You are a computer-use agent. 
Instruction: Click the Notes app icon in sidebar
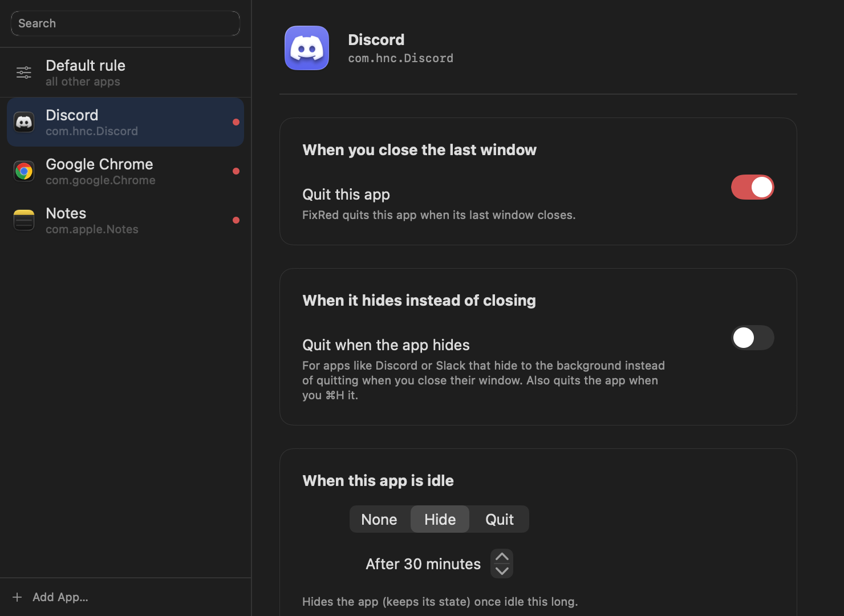coord(24,220)
